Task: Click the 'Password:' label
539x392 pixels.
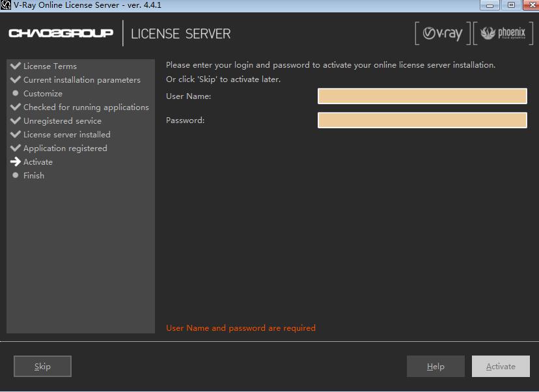Action: (186, 120)
